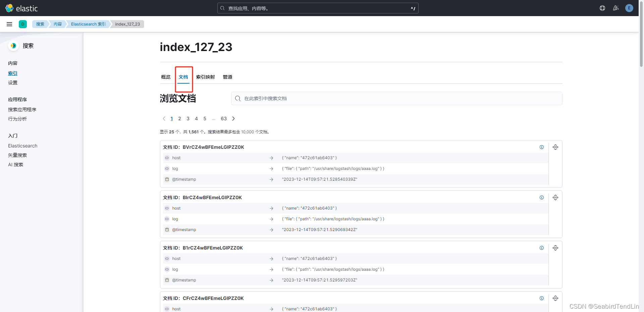Go to page 5 of documents
Image resolution: width=644 pixels, height=312 pixels.
[x=205, y=119]
